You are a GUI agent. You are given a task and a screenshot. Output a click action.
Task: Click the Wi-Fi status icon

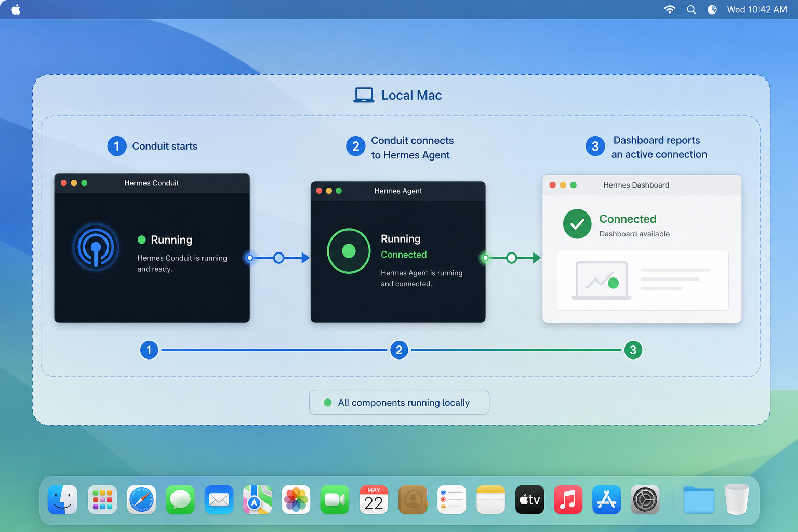[x=670, y=9]
